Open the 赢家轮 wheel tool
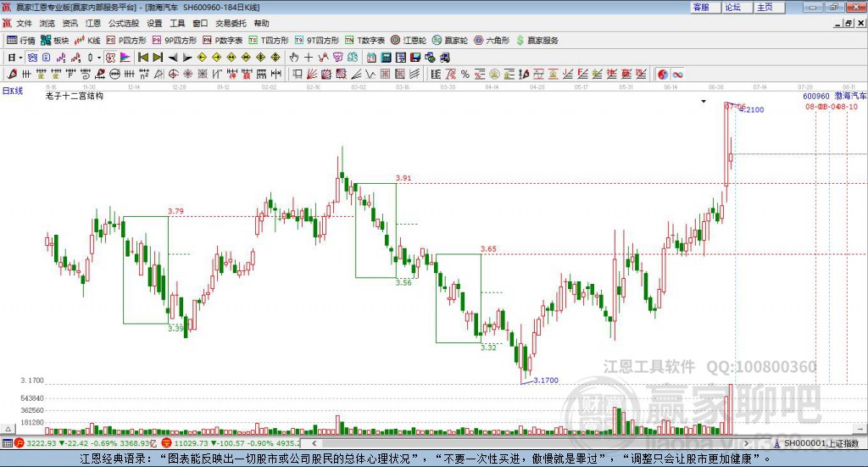868x467 pixels. (x=450, y=41)
